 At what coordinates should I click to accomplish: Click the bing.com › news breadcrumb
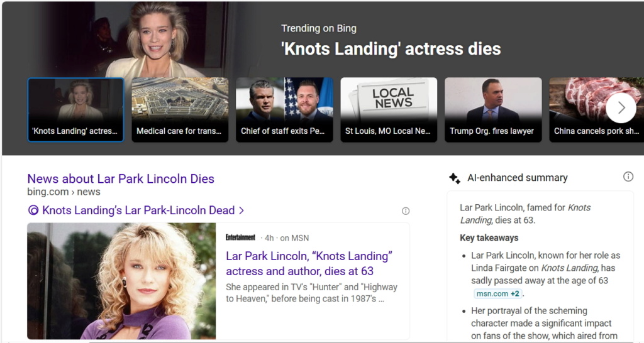(x=64, y=192)
